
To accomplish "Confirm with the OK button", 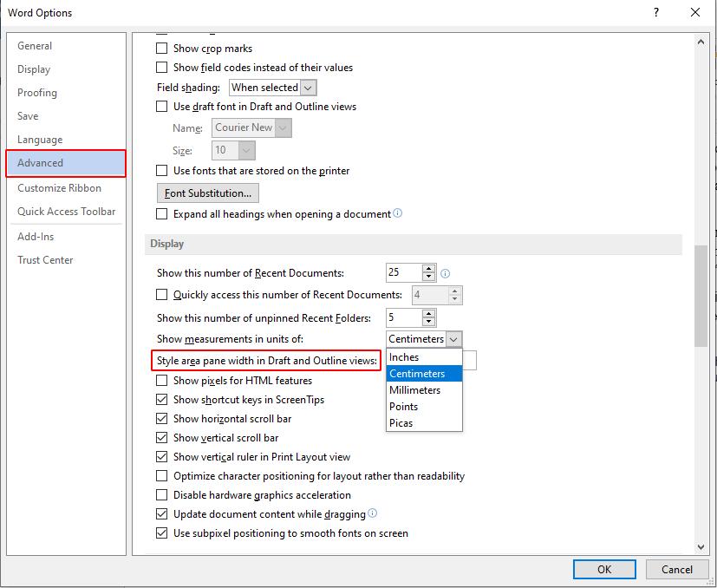I will coord(604,569).
